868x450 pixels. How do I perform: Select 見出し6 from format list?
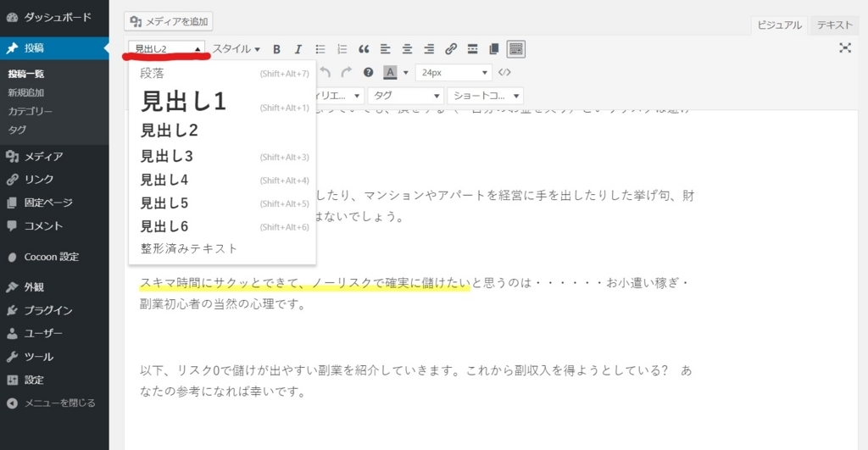(222, 227)
